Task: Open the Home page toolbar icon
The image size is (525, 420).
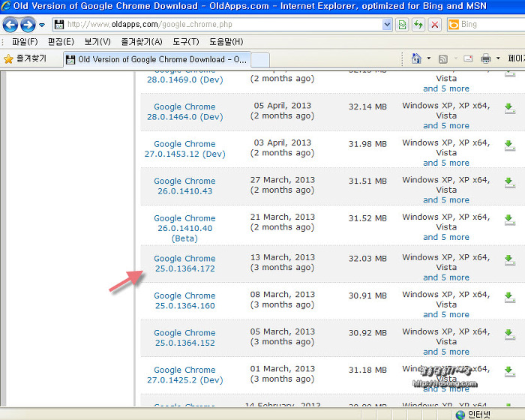Action: 416,58
